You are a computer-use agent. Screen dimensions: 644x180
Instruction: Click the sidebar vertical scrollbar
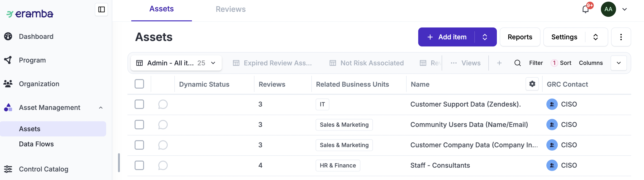click(x=119, y=162)
